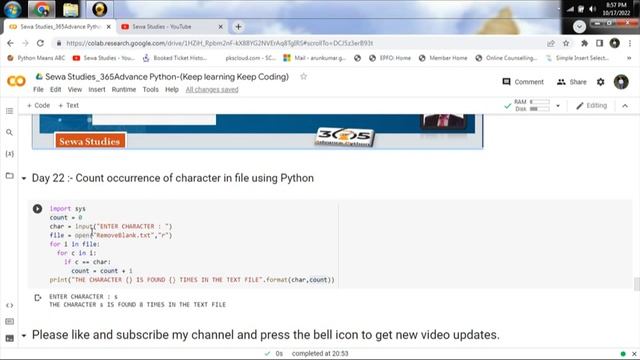The image size is (640, 360).
Task: Open the EPFO Home bookmark
Action: click(390, 58)
